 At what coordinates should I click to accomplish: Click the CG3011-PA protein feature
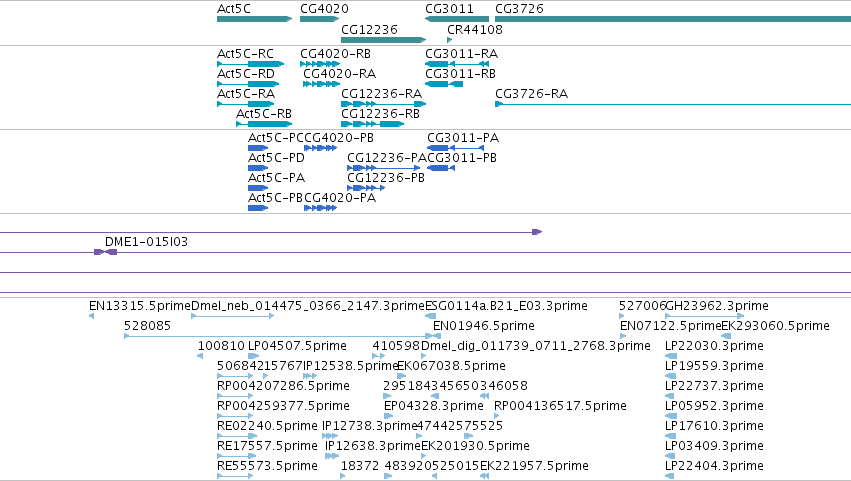[x=455, y=148]
